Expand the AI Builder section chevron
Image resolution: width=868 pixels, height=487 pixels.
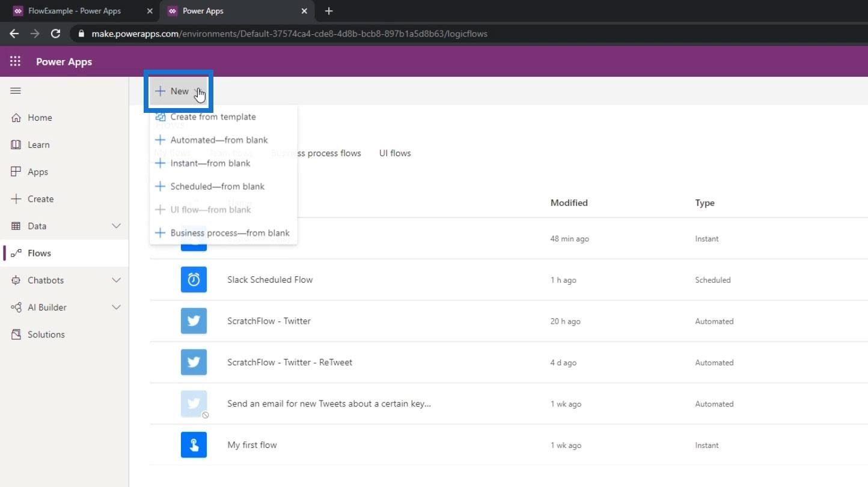[x=117, y=307]
